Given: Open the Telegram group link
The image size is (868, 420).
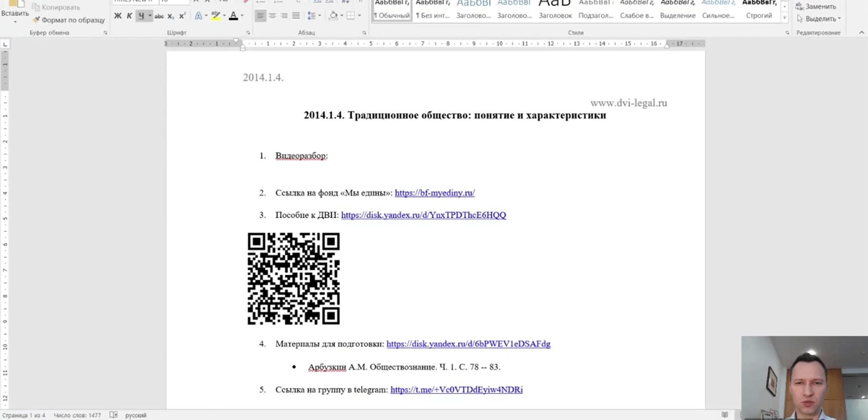Looking at the screenshot, I should 457,389.
